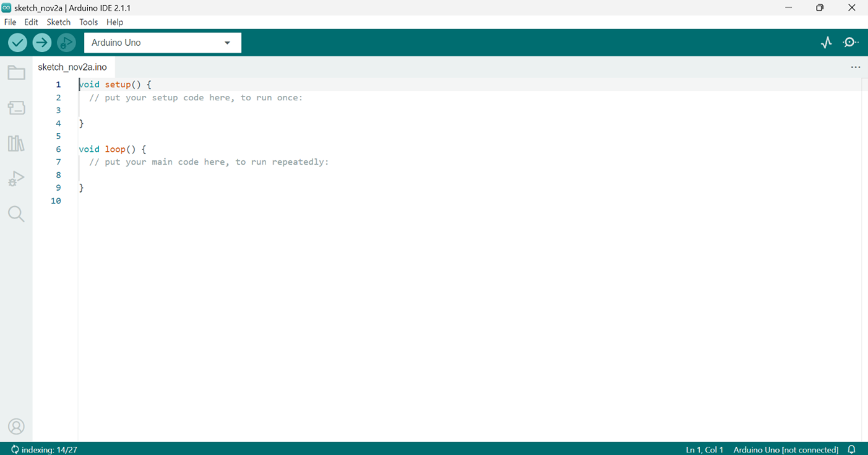Viewport: 868px width, 455px height.
Task: Click line number 5 in gutter
Action: pyautogui.click(x=58, y=136)
